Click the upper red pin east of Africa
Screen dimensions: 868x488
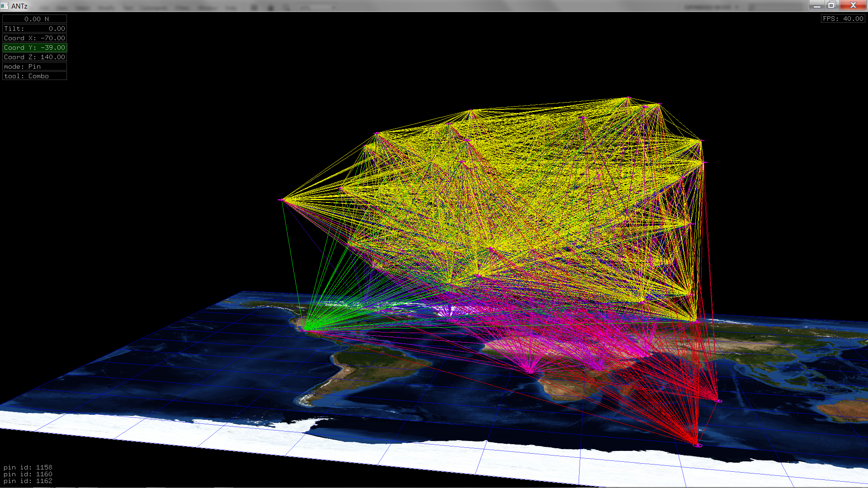[718, 400]
